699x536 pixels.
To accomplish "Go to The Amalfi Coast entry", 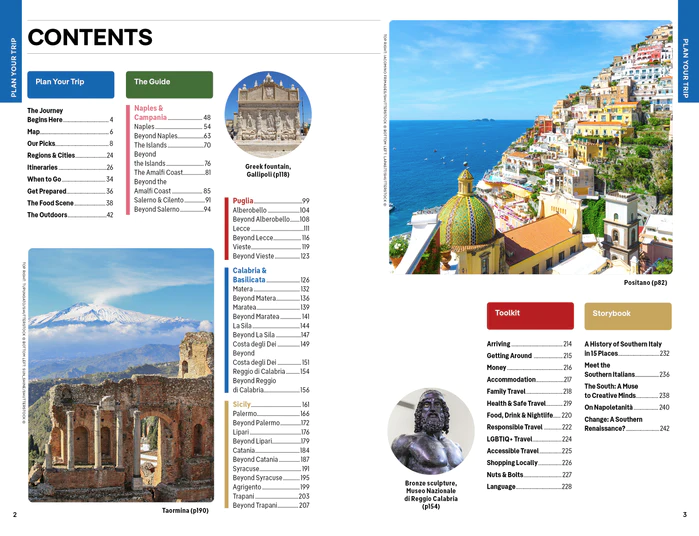I will 172,173.
